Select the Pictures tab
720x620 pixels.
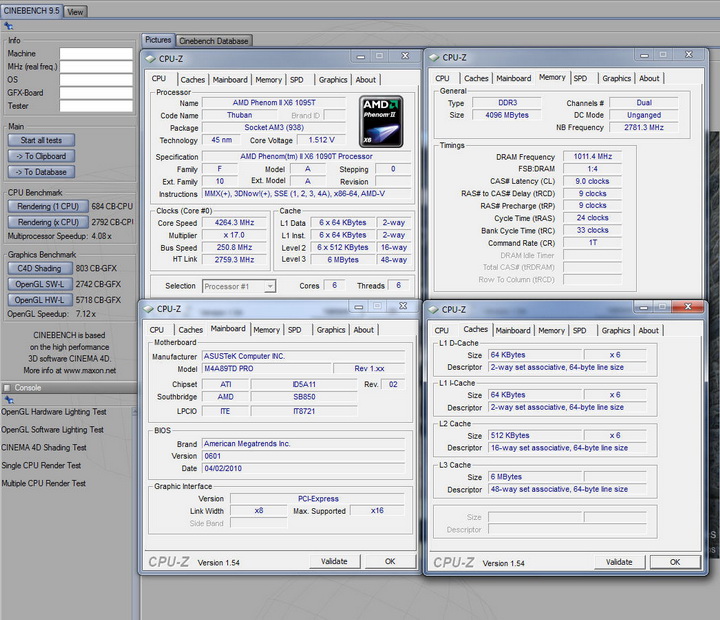[158, 40]
